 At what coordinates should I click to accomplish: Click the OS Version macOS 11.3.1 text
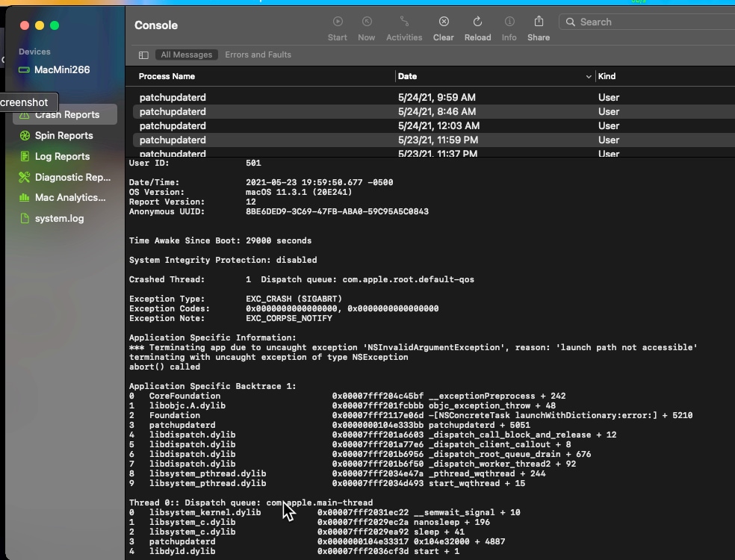(299, 192)
